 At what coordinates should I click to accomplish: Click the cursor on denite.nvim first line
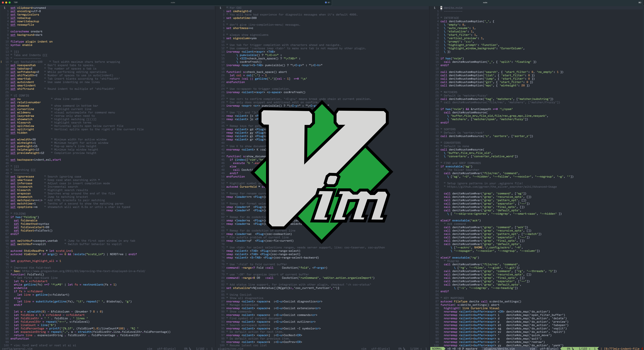coord(441,8)
